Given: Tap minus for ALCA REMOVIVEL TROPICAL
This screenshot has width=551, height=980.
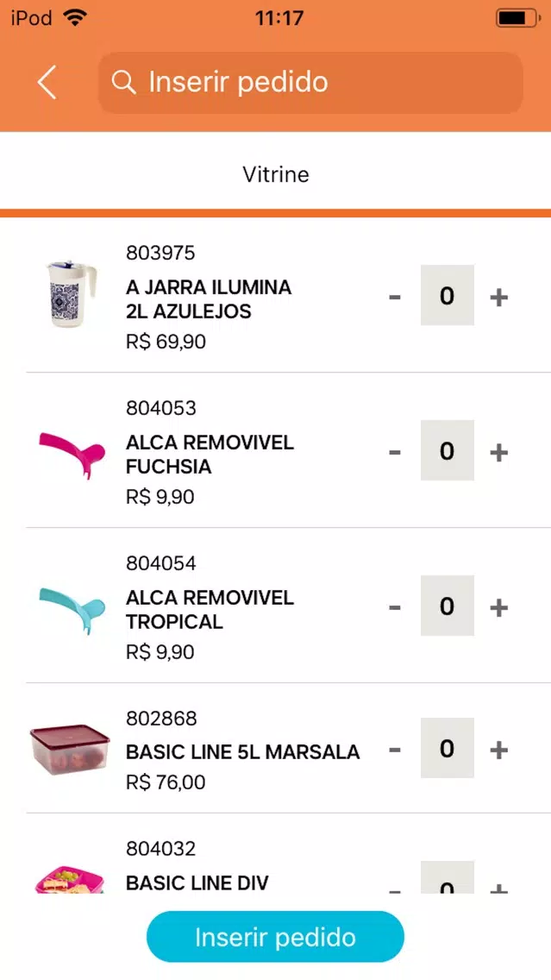Looking at the screenshot, I should click(x=394, y=606).
